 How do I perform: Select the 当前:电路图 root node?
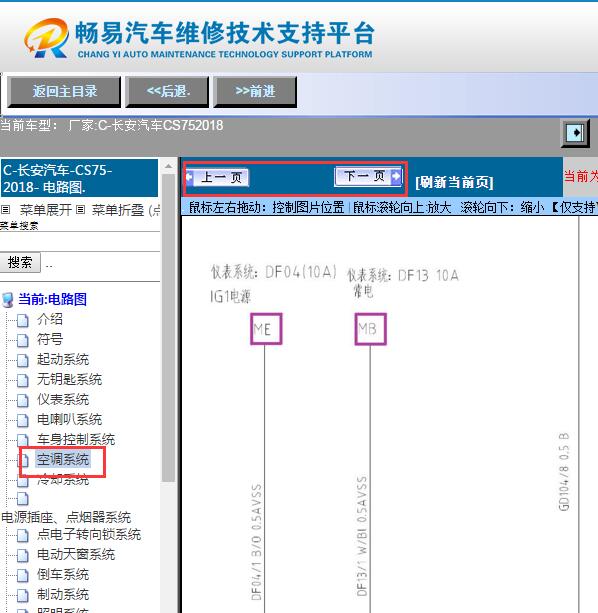52,299
